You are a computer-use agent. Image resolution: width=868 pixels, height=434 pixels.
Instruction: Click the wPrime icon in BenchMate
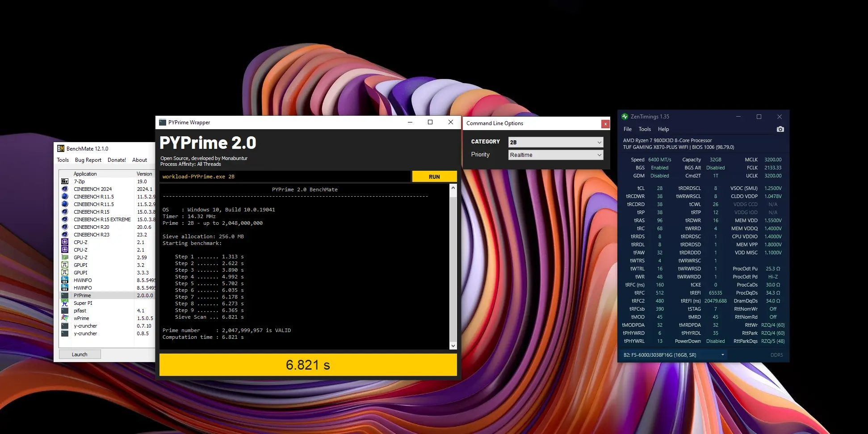65,318
